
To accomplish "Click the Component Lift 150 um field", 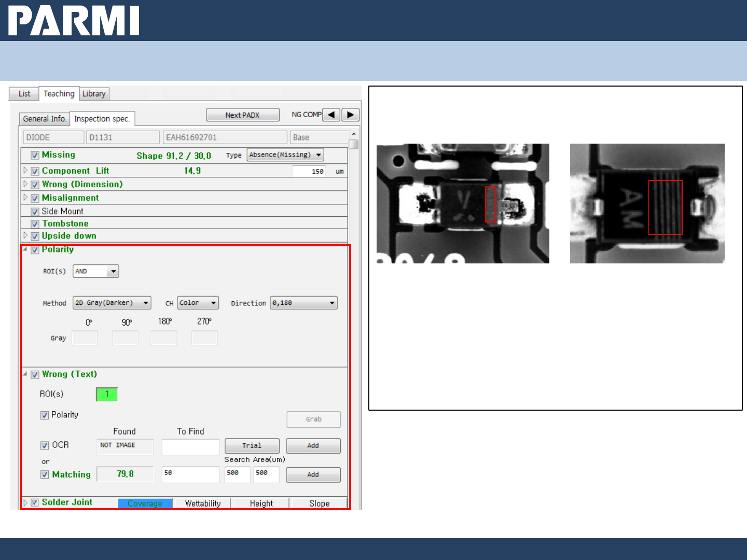I will coord(309,171).
